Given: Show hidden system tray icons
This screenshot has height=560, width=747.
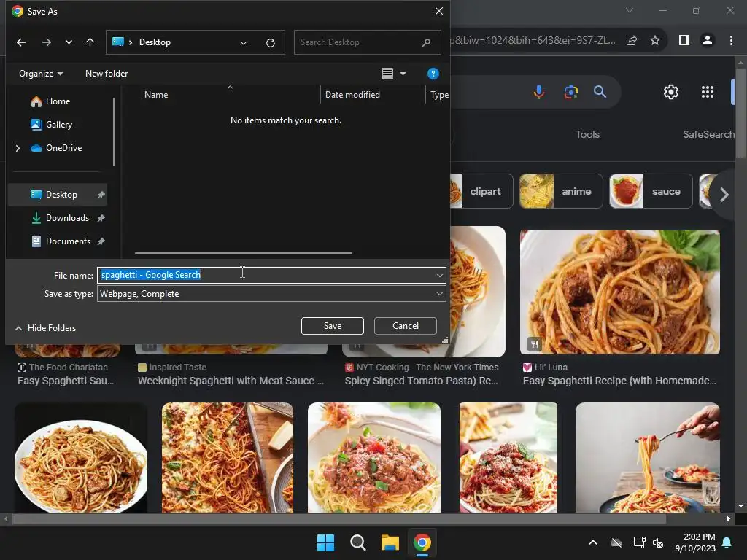Looking at the screenshot, I should click(x=593, y=542).
